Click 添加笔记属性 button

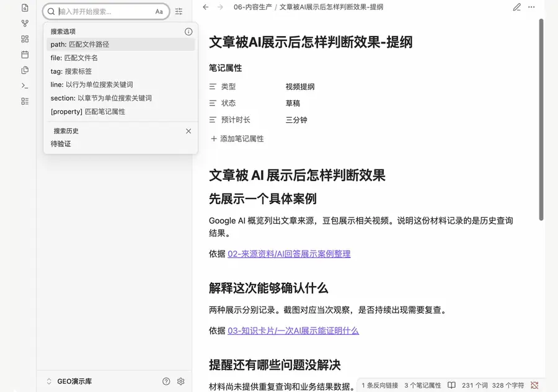pyautogui.click(x=237, y=139)
